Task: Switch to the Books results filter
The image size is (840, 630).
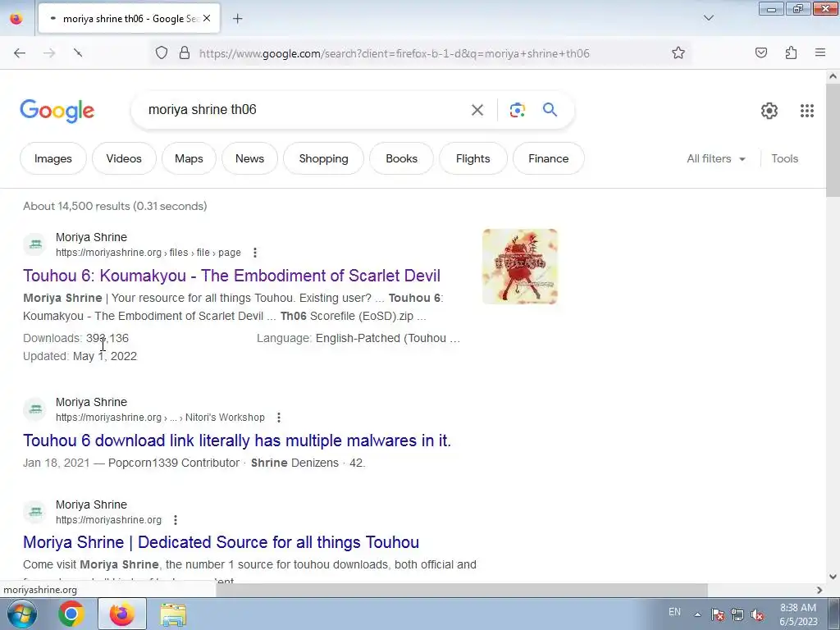Action: (x=401, y=158)
